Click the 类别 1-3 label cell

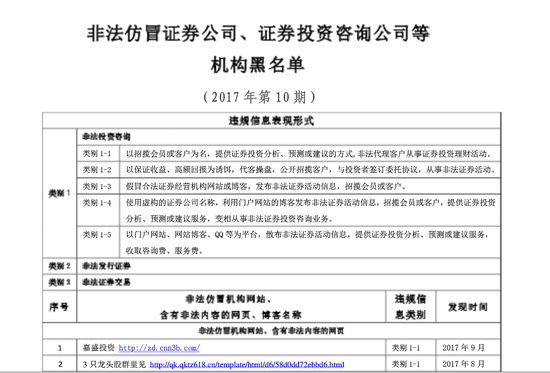[97, 186]
